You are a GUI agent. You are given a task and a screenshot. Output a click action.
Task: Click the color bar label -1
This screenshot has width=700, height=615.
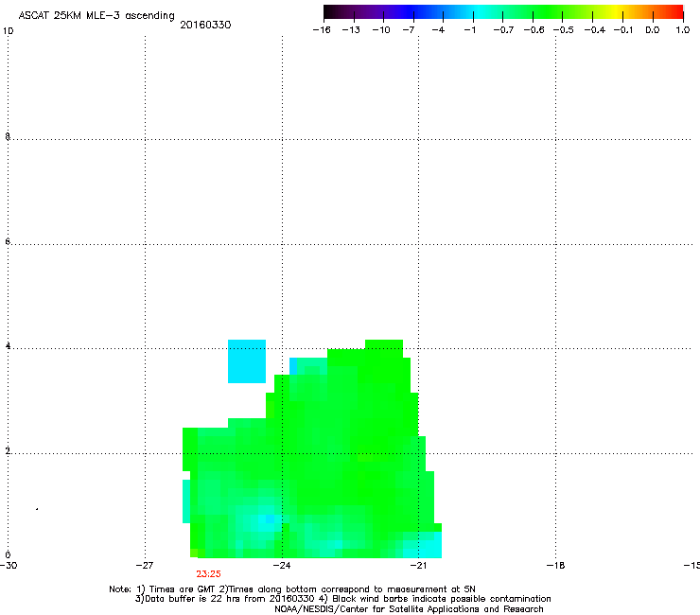469,30
